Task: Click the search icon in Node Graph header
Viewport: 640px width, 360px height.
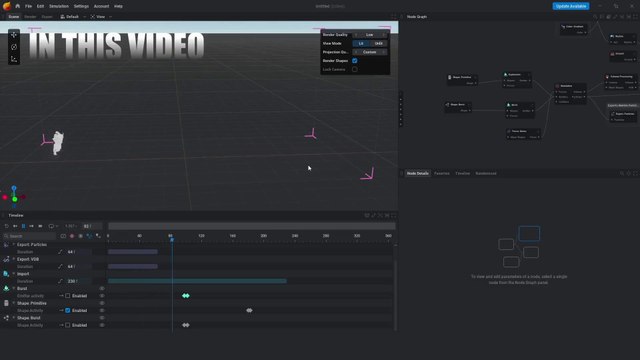Action: pyautogui.click(x=595, y=17)
